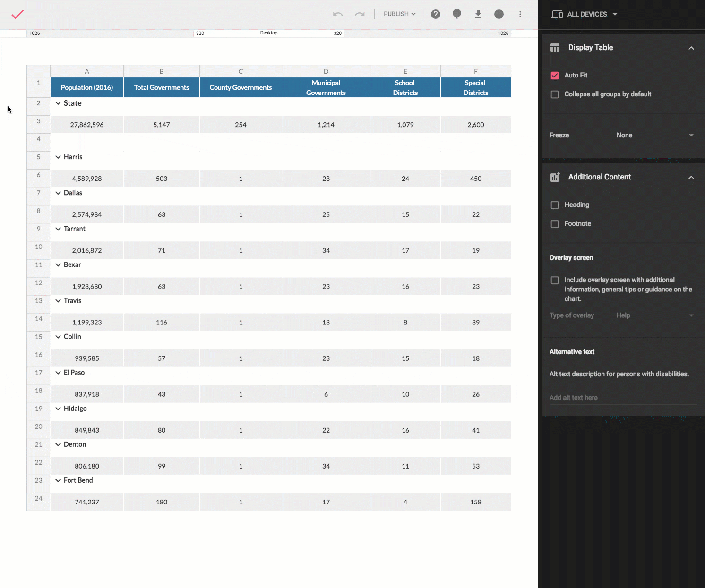This screenshot has width=705, height=588.
Task: Enable the Heading checkbox
Action: pyautogui.click(x=555, y=205)
